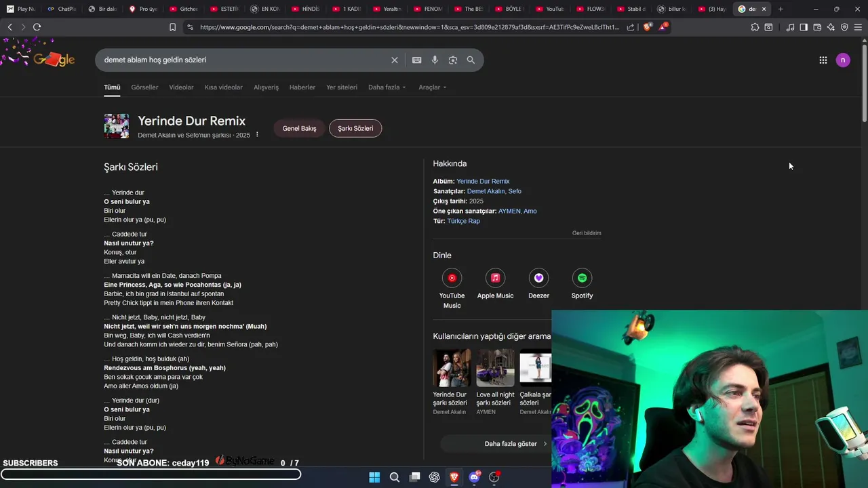Open the Brave Wallet icon

click(817, 27)
